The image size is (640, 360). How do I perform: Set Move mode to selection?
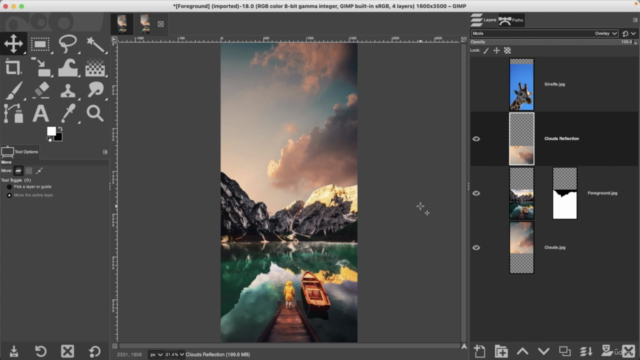29,171
